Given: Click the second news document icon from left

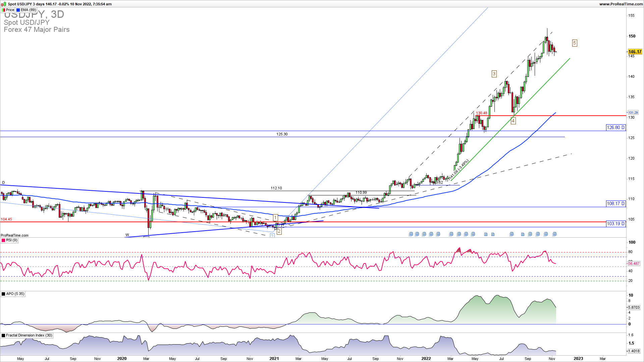Looking at the screenshot, I should coord(417,234).
